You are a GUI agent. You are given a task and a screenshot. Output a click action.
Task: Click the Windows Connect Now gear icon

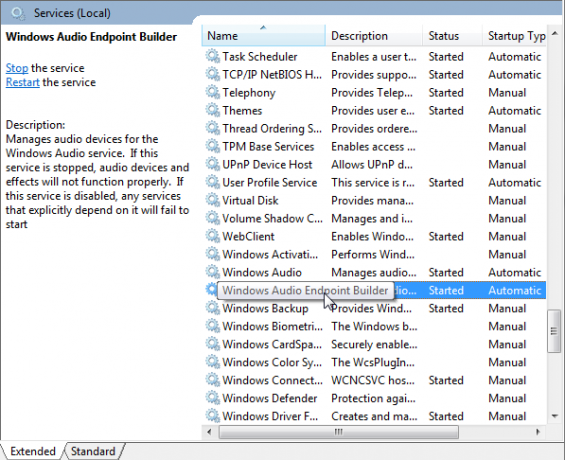pos(212,381)
